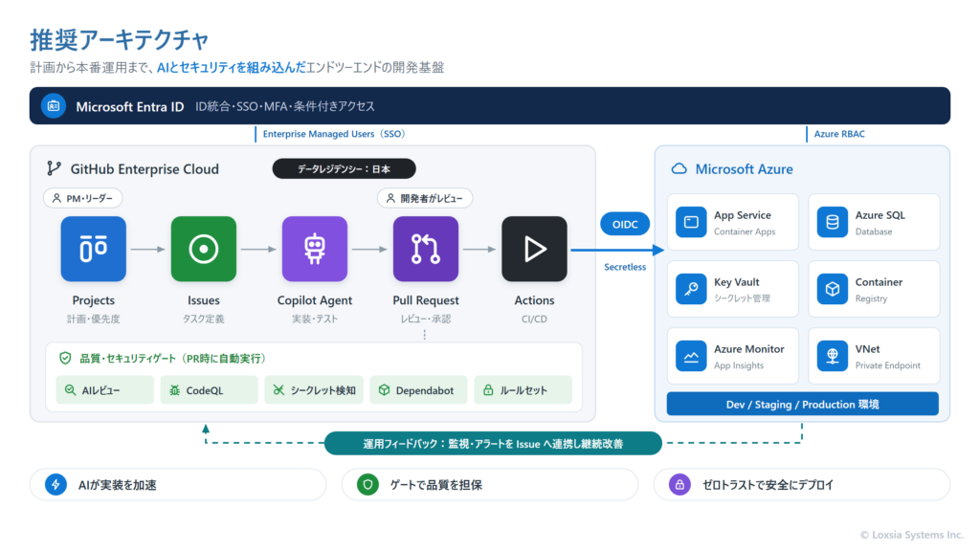Click the 運用フィードバック banner
Viewport: 980px width, 551px height.
(x=493, y=444)
